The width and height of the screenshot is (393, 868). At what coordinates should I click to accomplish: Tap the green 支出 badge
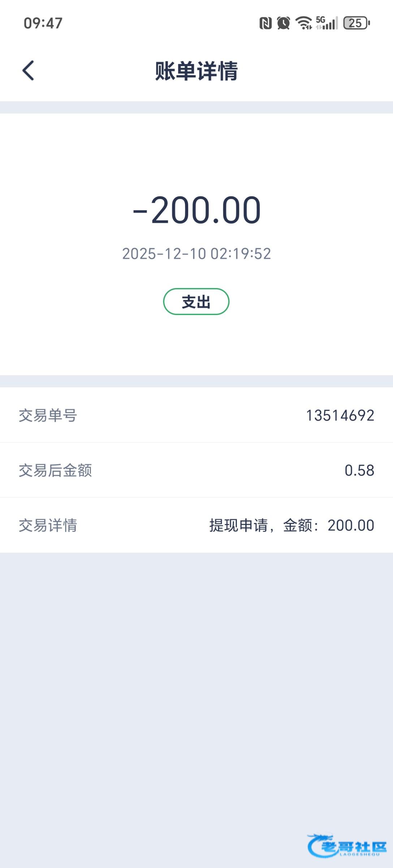[x=196, y=302]
